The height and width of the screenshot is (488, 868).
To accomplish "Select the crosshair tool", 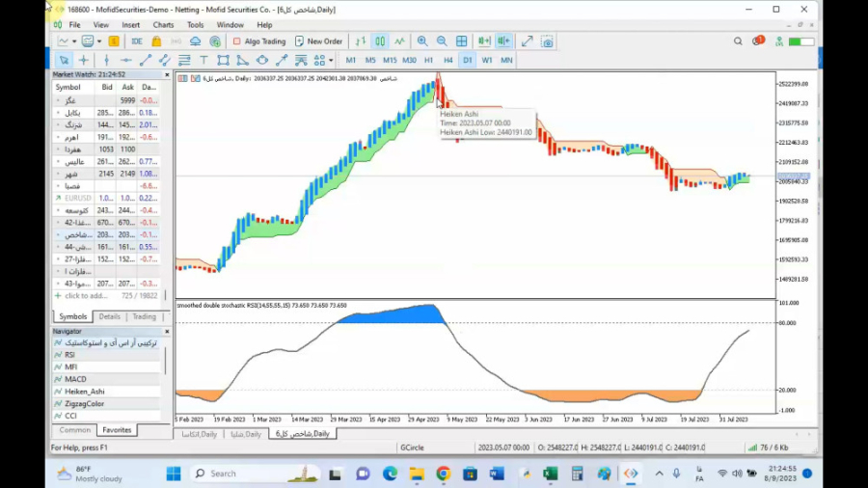I will coord(84,60).
